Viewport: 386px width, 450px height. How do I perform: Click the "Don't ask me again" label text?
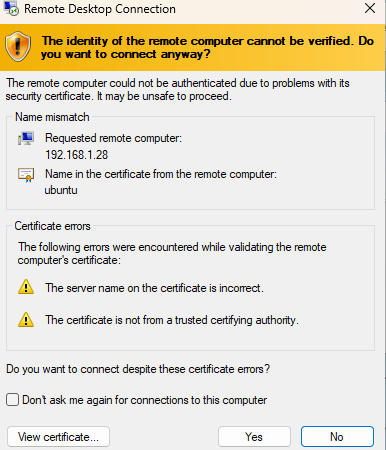pyautogui.click(x=144, y=400)
